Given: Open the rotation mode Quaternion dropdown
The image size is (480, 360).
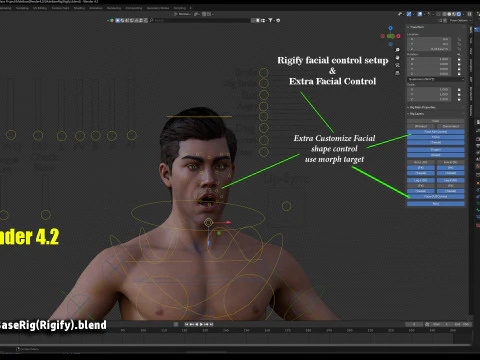Looking at the screenshot, I should 435,80.
